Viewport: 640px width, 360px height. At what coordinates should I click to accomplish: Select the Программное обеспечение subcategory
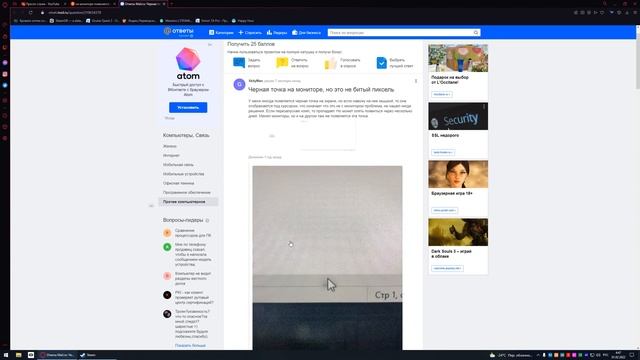point(187,192)
